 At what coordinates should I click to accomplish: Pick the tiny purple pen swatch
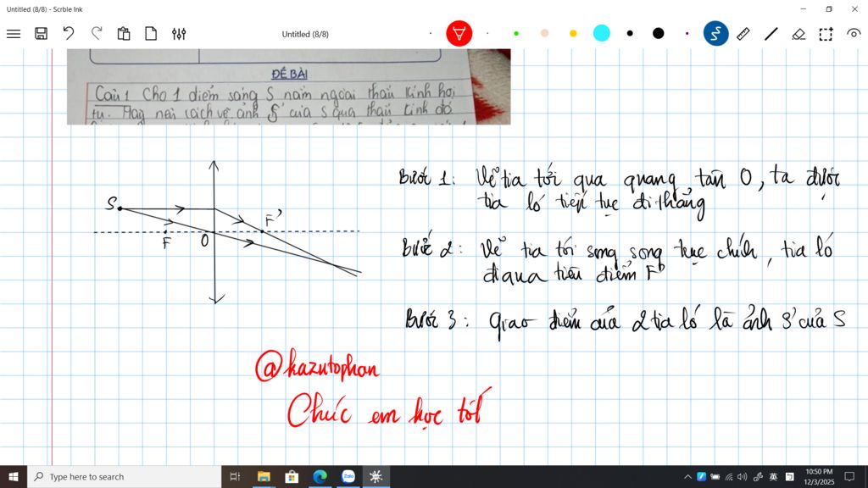pos(687,34)
